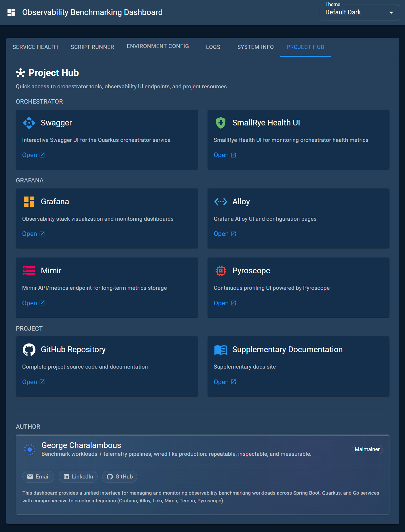Click the Observability Benchmarking Dashboard title
The height and width of the screenshot is (532, 405).
tap(92, 12)
